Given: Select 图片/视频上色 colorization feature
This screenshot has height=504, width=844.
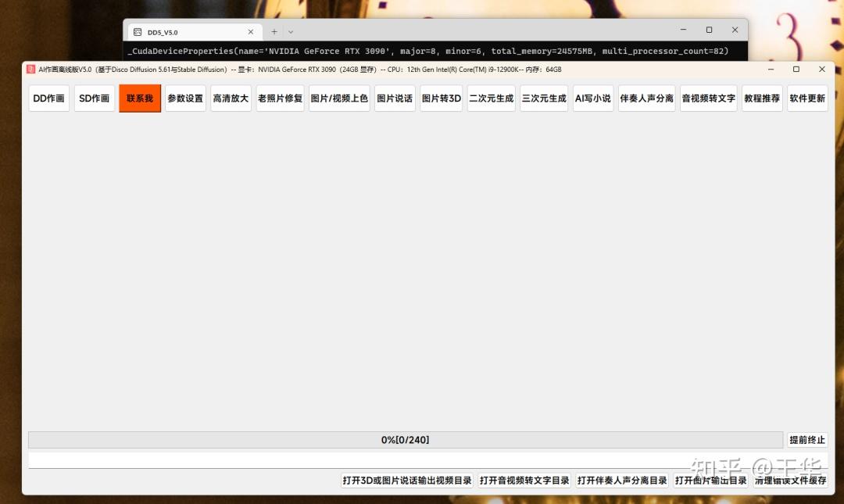Looking at the screenshot, I should pyautogui.click(x=338, y=98).
